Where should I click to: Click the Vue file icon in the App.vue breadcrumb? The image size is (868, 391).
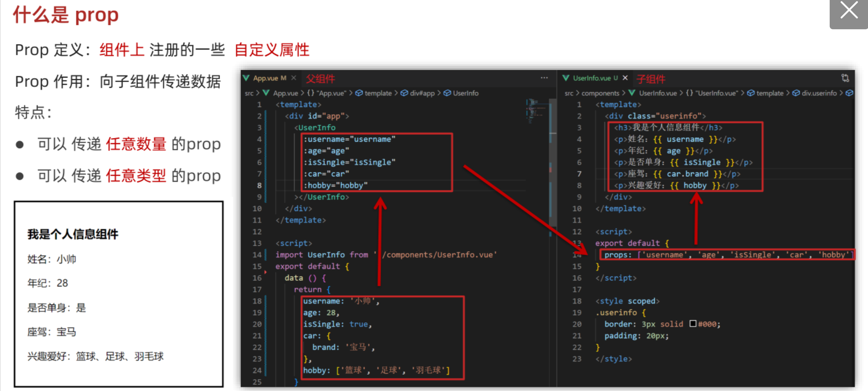(x=266, y=93)
